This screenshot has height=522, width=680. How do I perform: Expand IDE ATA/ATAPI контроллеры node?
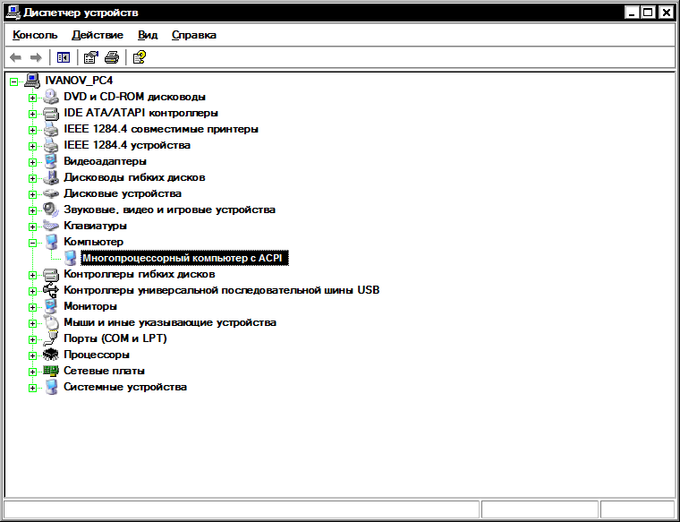pos(33,114)
